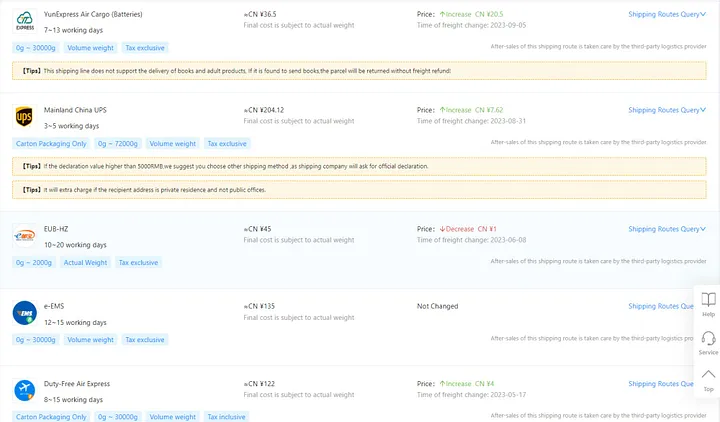Screen dimensions: 720x422
Task: Click the freight change date 2023-09-05
Action: coord(508,25)
